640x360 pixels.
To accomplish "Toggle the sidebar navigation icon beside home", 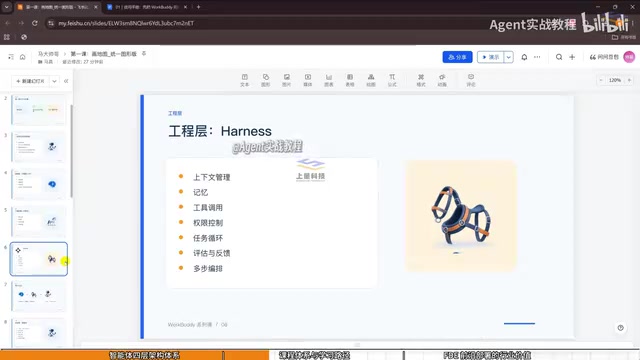I will 11,57.
